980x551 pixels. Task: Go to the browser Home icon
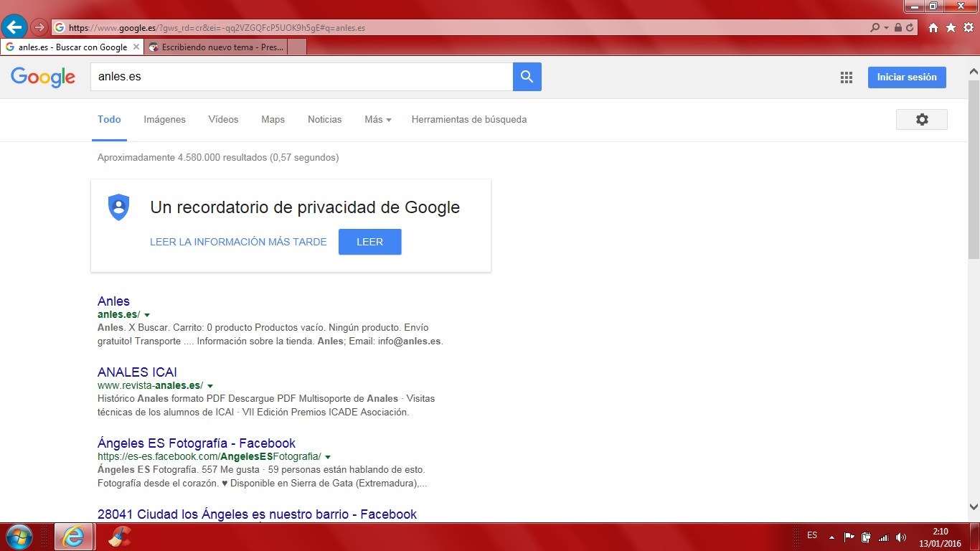click(x=933, y=28)
